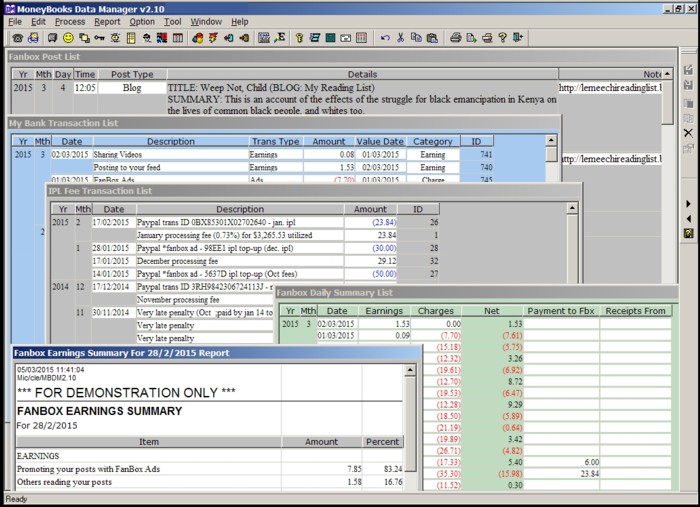Image resolution: width=700 pixels, height=507 pixels.
Task: Select the 23.84 Payment to Fbx cell
Action: [x=561, y=474]
